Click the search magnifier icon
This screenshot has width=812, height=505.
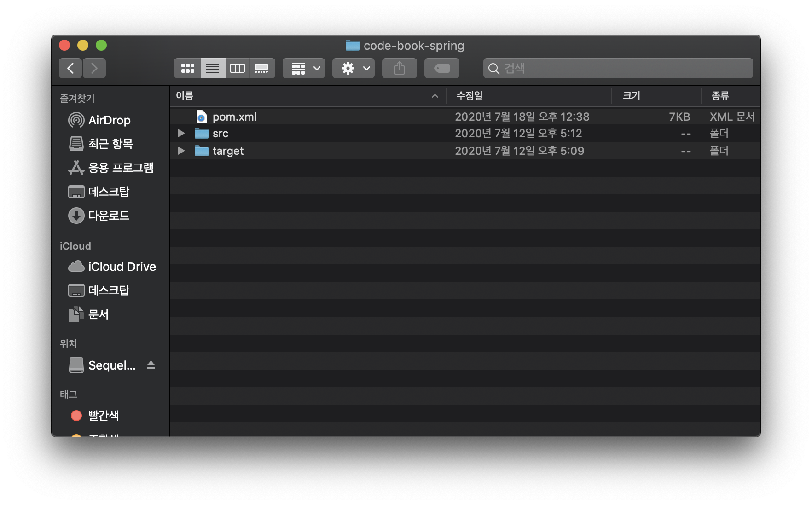(x=493, y=69)
